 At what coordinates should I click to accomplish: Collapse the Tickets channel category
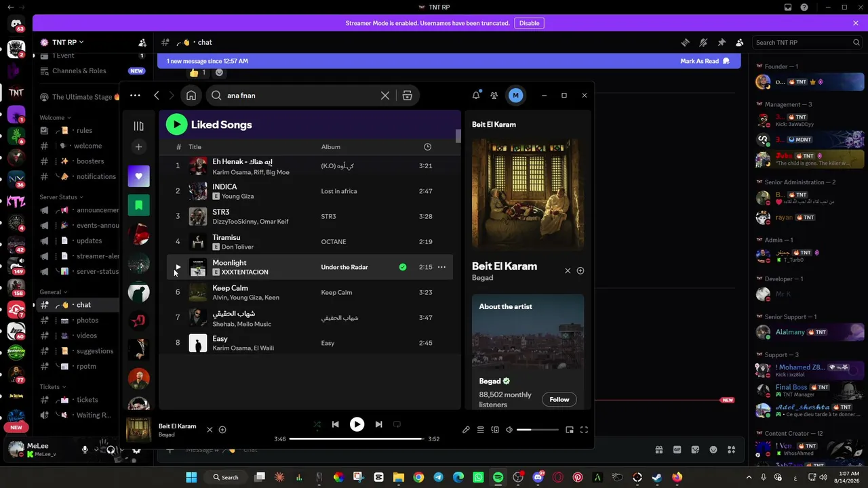(x=52, y=387)
